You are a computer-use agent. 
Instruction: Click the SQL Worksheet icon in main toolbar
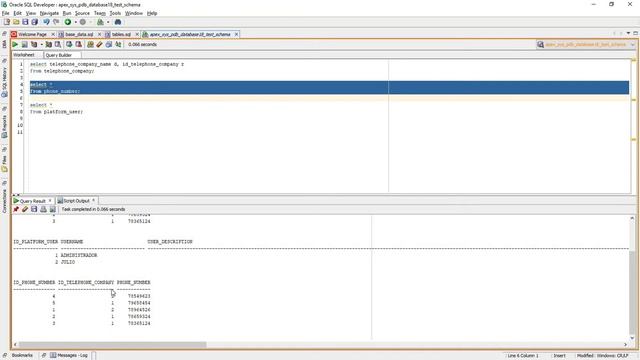tap(100, 22)
